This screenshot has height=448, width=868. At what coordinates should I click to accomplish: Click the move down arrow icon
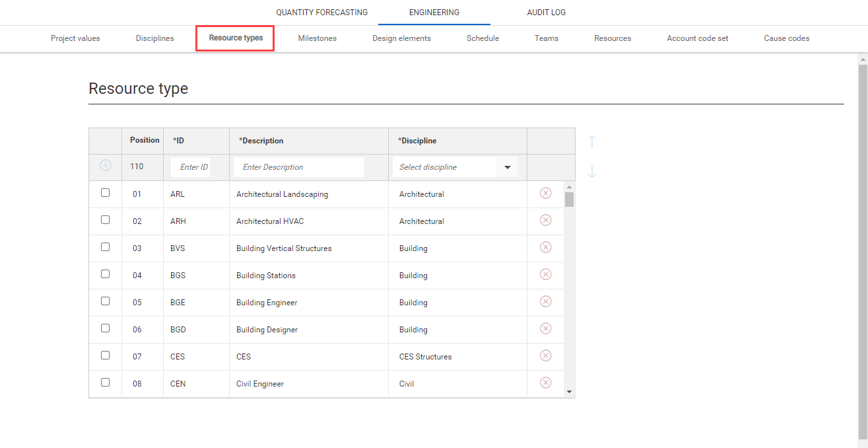point(592,172)
